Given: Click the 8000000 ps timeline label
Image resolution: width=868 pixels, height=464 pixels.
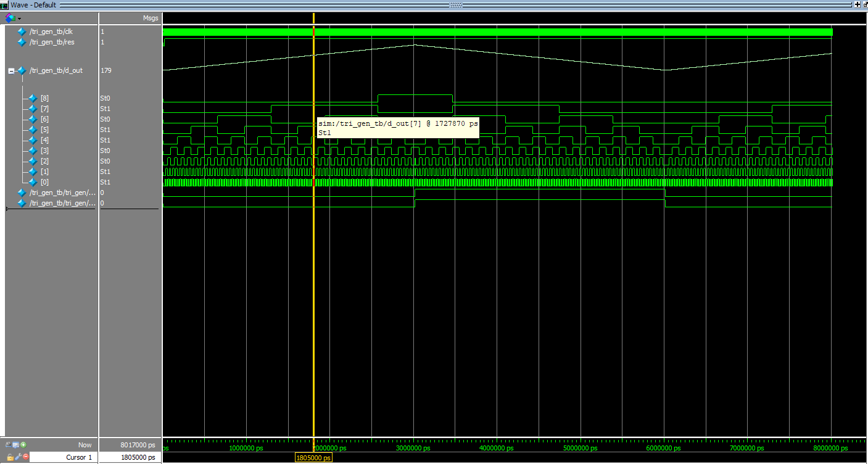Looking at the screenshot, I should 831,449.
